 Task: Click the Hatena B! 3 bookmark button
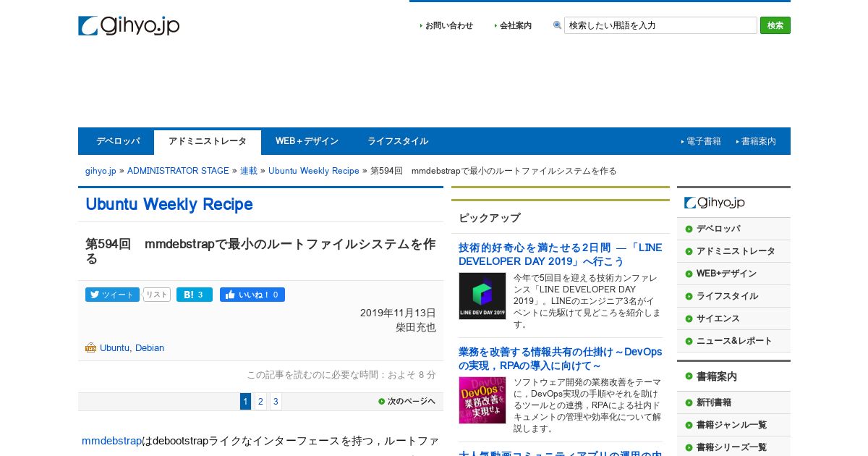195,295
